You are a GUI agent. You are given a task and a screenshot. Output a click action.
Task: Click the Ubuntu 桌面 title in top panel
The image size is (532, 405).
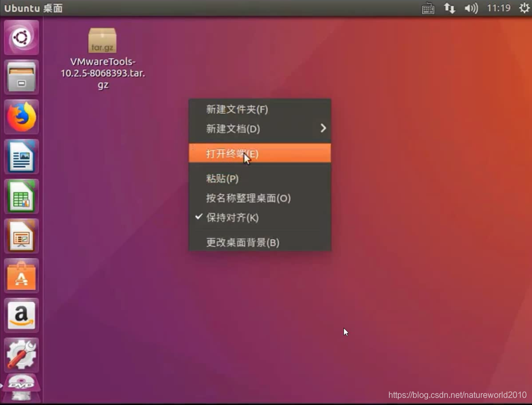pos(33,8)
